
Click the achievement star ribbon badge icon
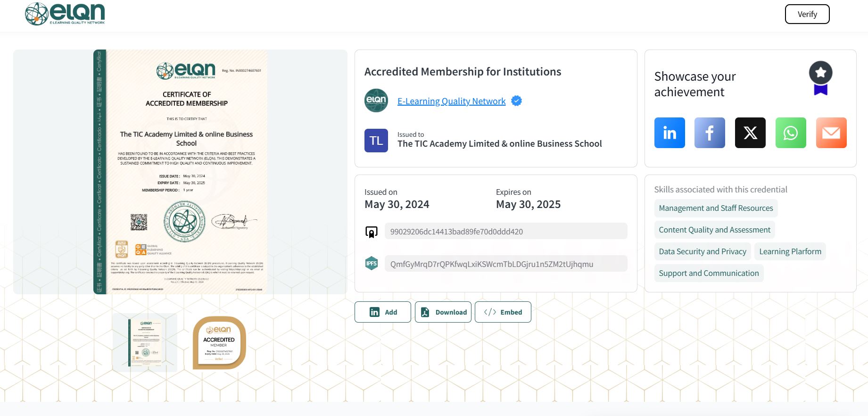pyautogui.click(x=821, y=78)
